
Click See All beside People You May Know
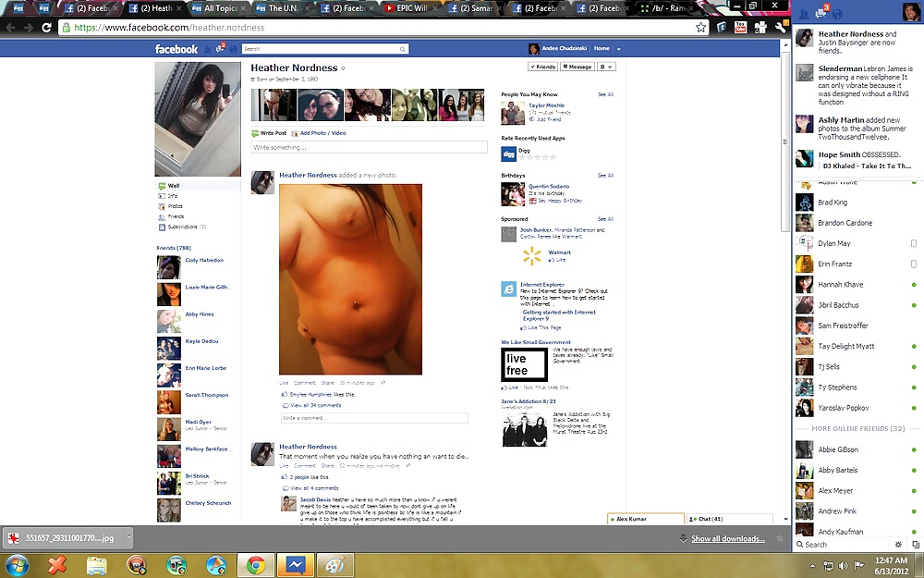pyautogui.click(x=606, y=94)
